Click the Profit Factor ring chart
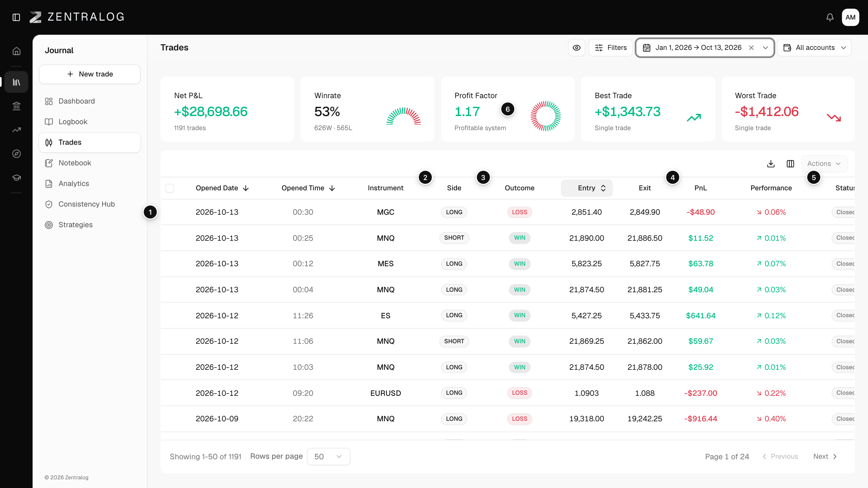868x488 pixels. [x=545, y=116]
